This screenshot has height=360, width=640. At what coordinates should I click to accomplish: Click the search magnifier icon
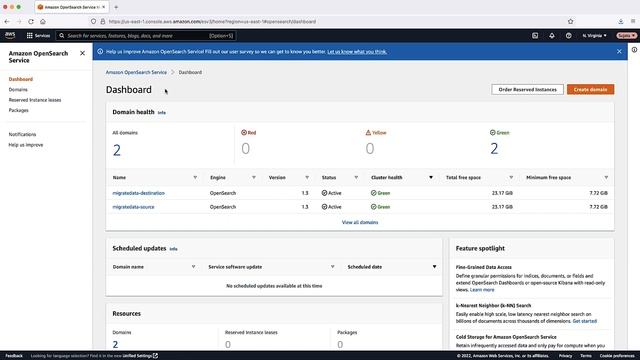coord(62,36)
